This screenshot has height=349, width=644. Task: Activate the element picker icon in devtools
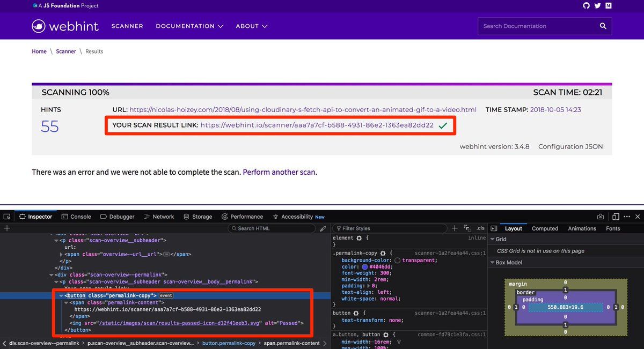(7, 217)
